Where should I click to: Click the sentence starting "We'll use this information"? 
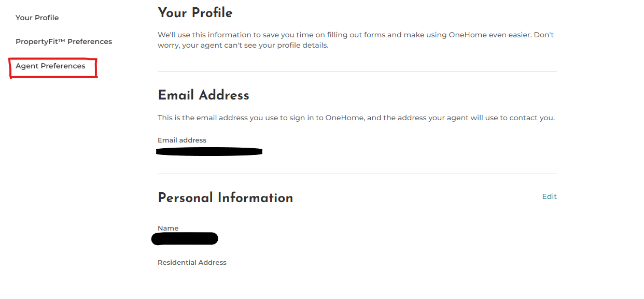[356, 35]
